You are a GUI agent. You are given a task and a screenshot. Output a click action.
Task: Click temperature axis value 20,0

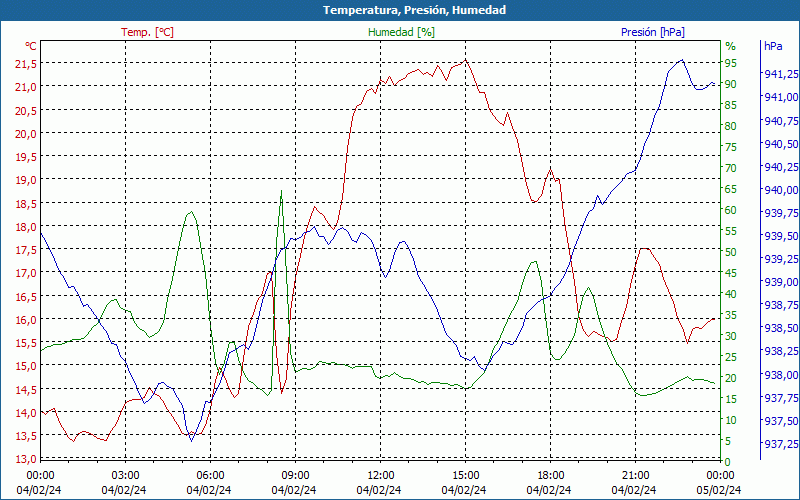[x=27, y=134]
